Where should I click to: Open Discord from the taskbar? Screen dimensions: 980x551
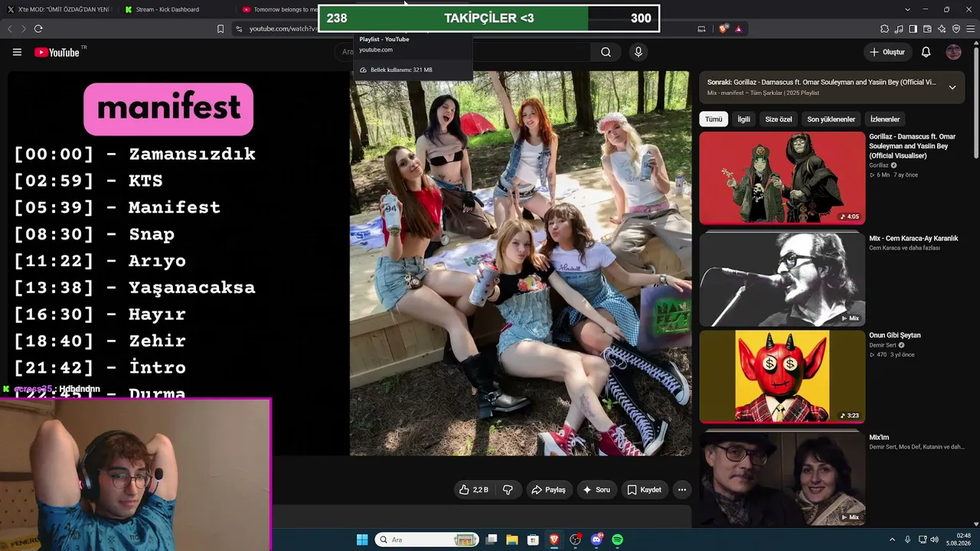596,540
